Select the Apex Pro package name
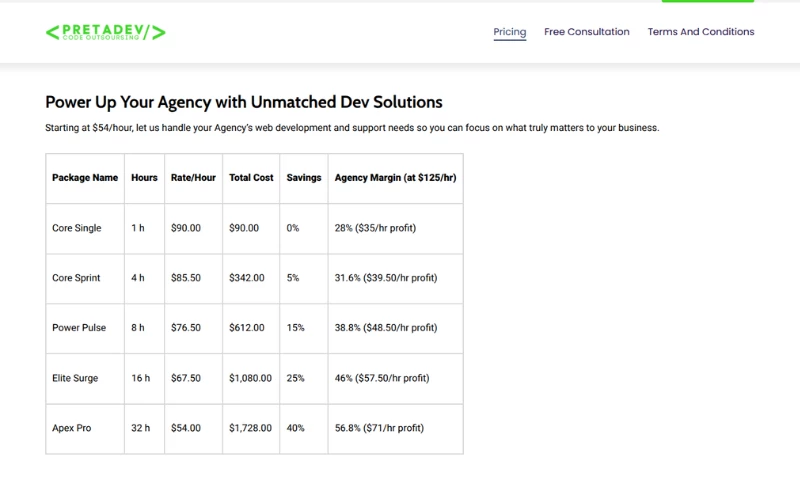This screenshot has width=800, height=480. coord(72,428)
